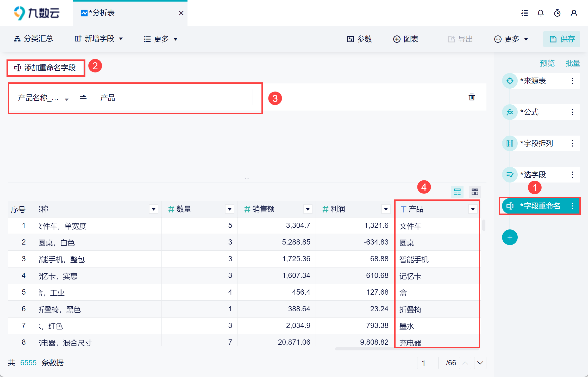Click the trash icon to delete rename row
Viewport: 588px width, 377px height.
[x=472, y=97]
